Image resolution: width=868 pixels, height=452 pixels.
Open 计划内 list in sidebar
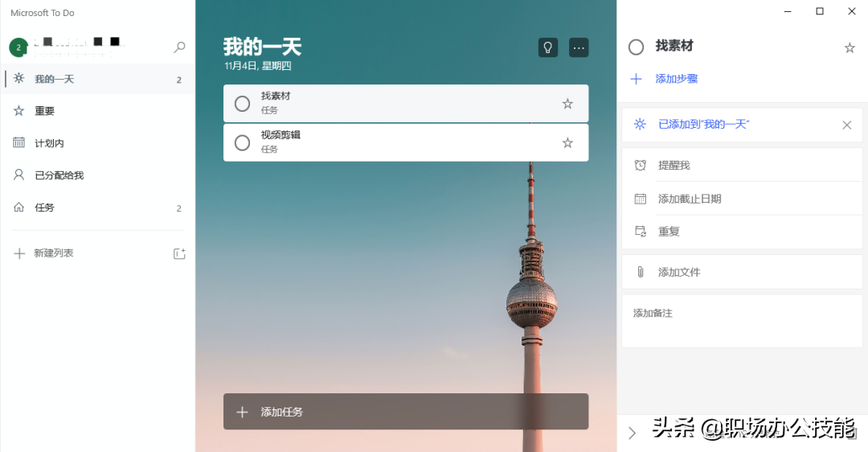pos(97,143)
